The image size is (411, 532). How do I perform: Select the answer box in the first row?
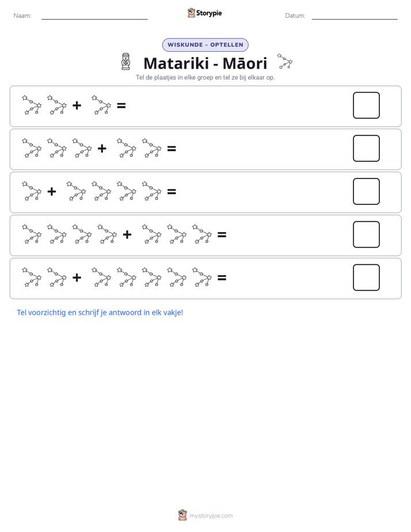[366, 105]
